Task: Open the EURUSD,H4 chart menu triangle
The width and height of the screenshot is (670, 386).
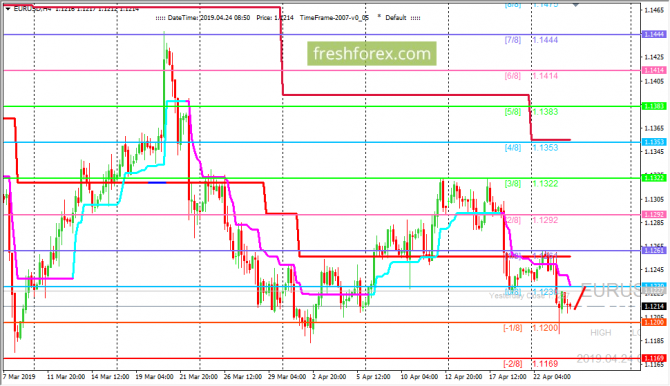Action: (x=8, y=9)
